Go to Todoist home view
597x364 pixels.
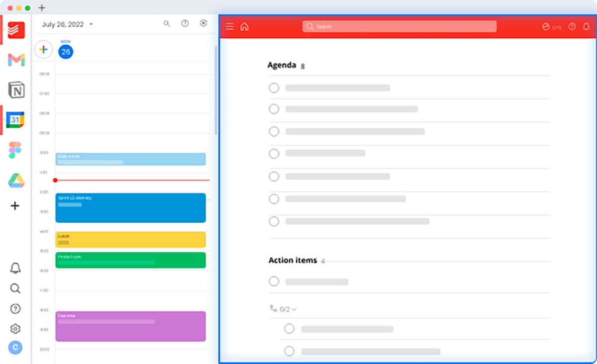(244, 27)
